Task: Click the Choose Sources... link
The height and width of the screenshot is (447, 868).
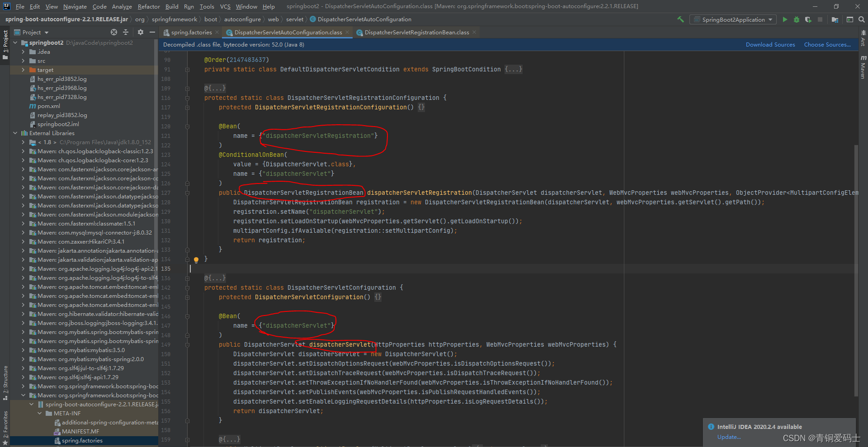Action: click(827, 45)
